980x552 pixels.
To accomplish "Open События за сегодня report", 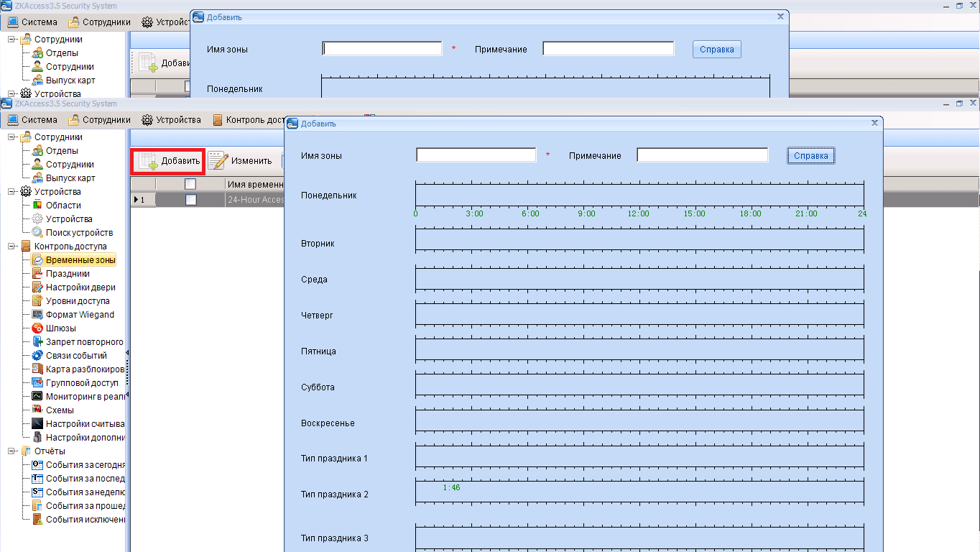I will [85, 465].
